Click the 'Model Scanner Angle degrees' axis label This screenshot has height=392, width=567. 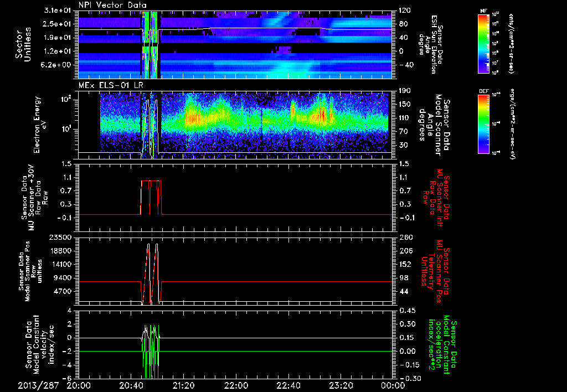(x=435, y=125)
